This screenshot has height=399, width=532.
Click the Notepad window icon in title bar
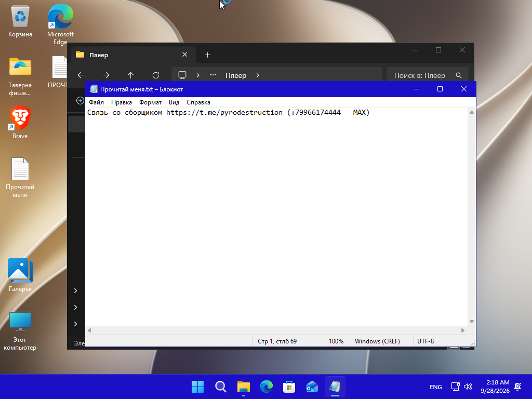point(94,89)
